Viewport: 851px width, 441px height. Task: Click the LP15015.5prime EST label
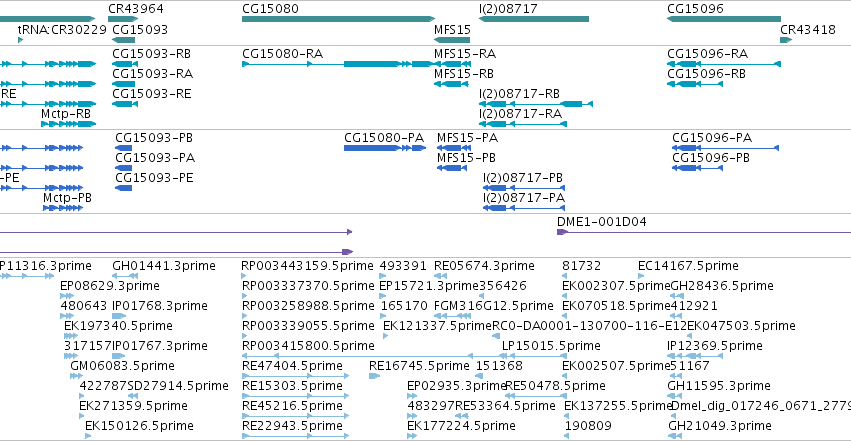[551, 346]
